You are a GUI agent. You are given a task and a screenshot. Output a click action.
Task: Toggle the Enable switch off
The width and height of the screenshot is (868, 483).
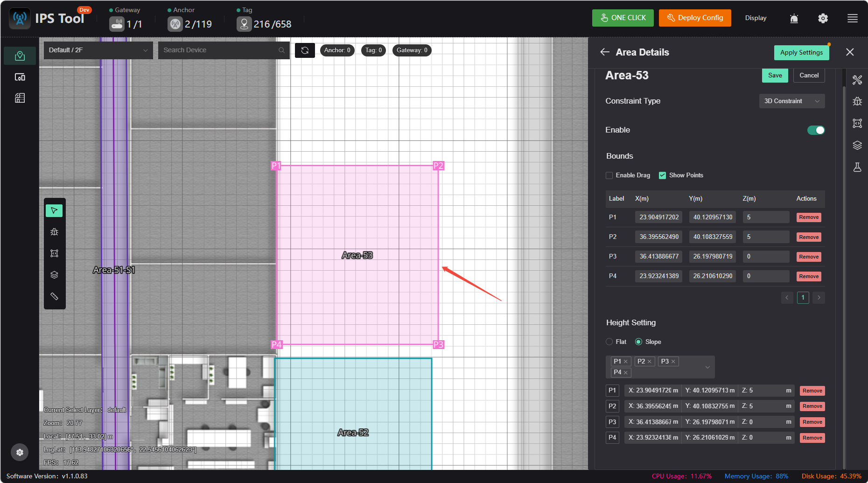816,130
